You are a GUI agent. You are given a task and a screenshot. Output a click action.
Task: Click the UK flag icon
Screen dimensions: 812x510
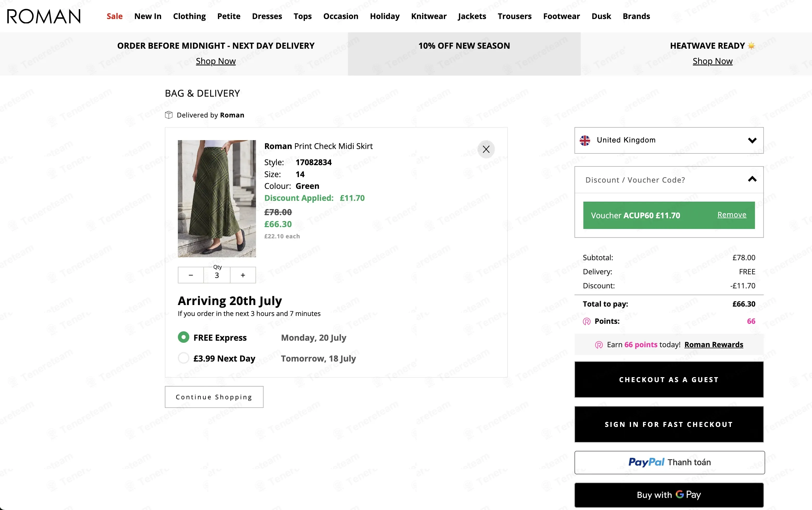click(x=585, y=140)
